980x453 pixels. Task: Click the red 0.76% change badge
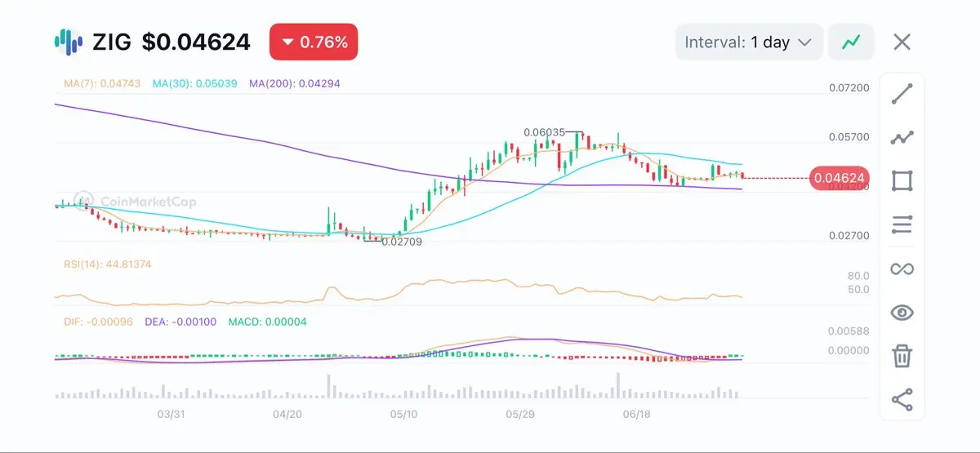314,42
